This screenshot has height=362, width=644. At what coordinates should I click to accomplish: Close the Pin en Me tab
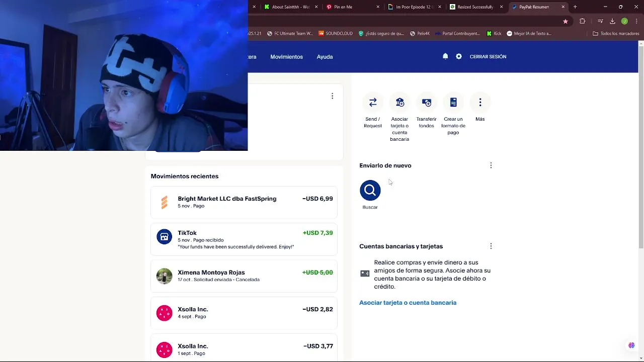click(x=378, y=7)
